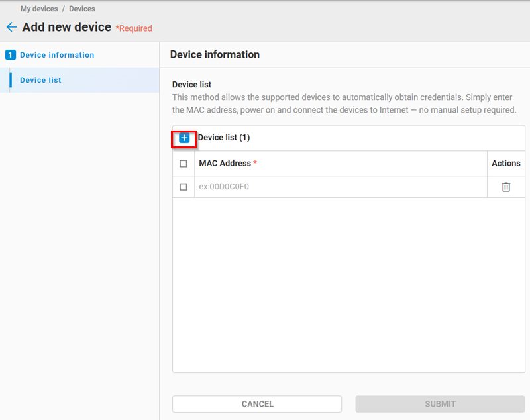Click the MAC address input field

(341, 187)
